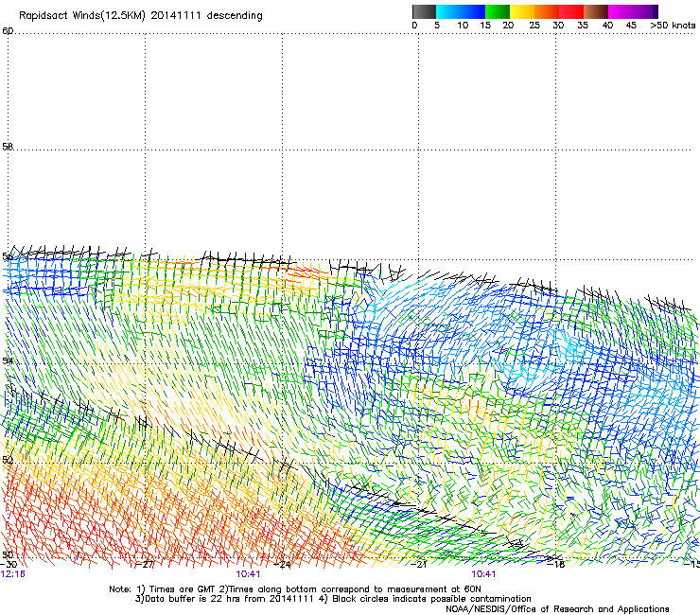Click the latitude label '58'
Viewport: 700px width, 615px height.
8,147
